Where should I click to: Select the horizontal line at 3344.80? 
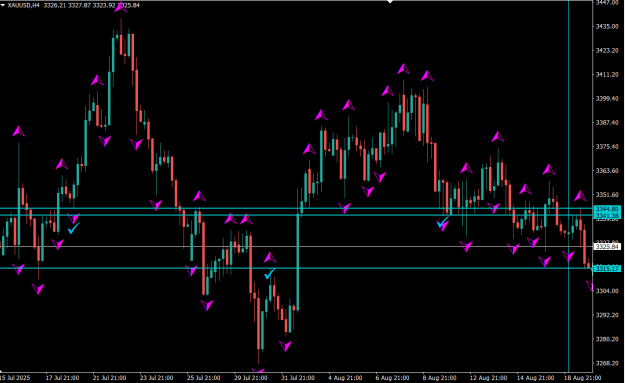point(296,208)
